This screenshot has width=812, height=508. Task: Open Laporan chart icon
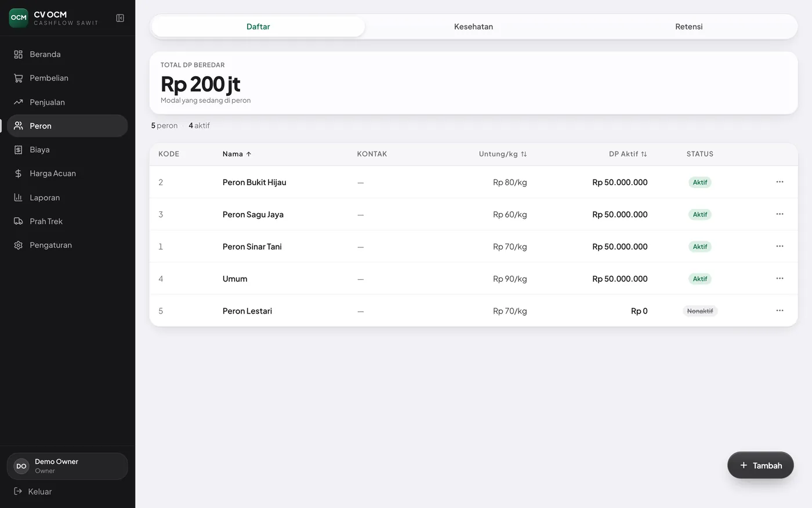point(18,197)
